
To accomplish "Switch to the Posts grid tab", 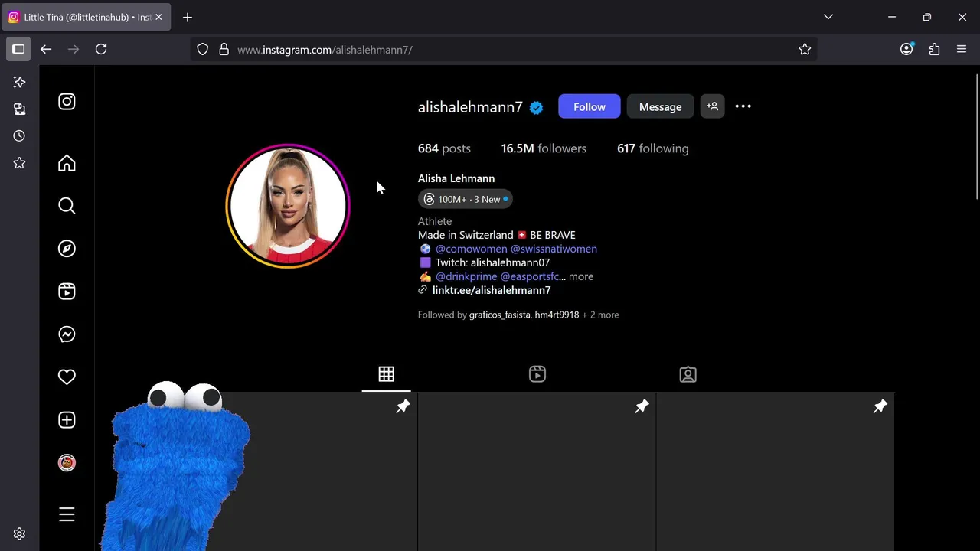I will [386, 374].
